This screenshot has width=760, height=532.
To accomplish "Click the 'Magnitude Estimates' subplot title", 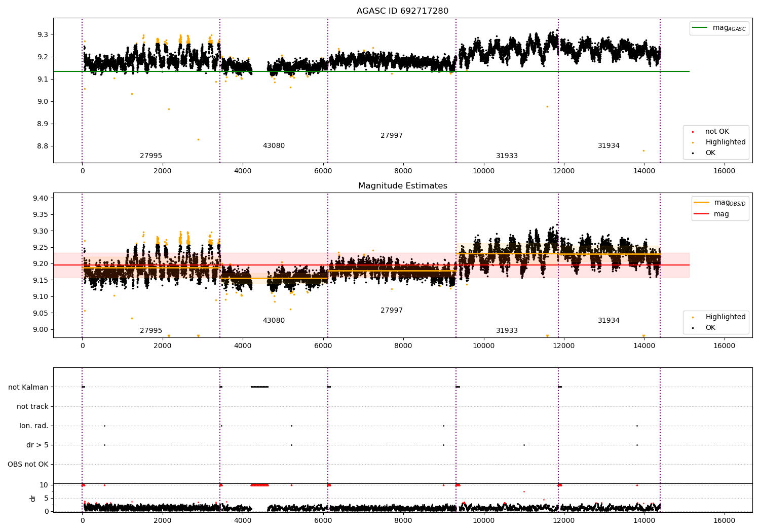I will point(402,186).
